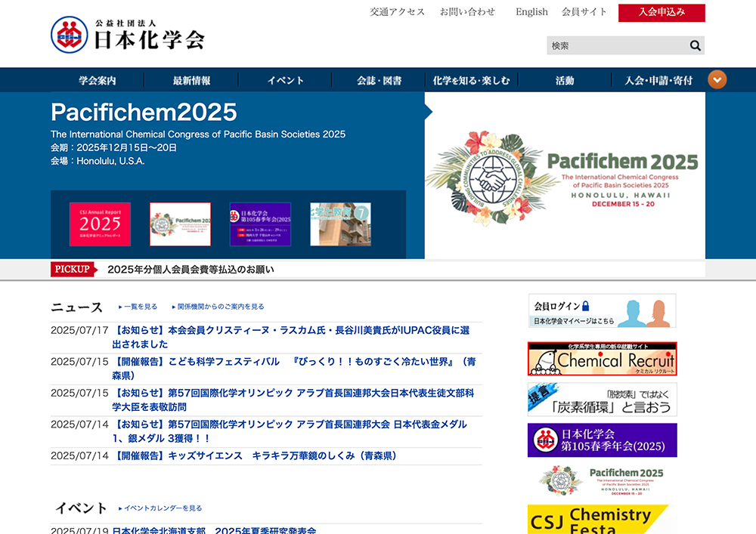This screenshot has width=756, height=534.
Task: Click the large Pacifichem 2025 hero image
Action: 565,176
